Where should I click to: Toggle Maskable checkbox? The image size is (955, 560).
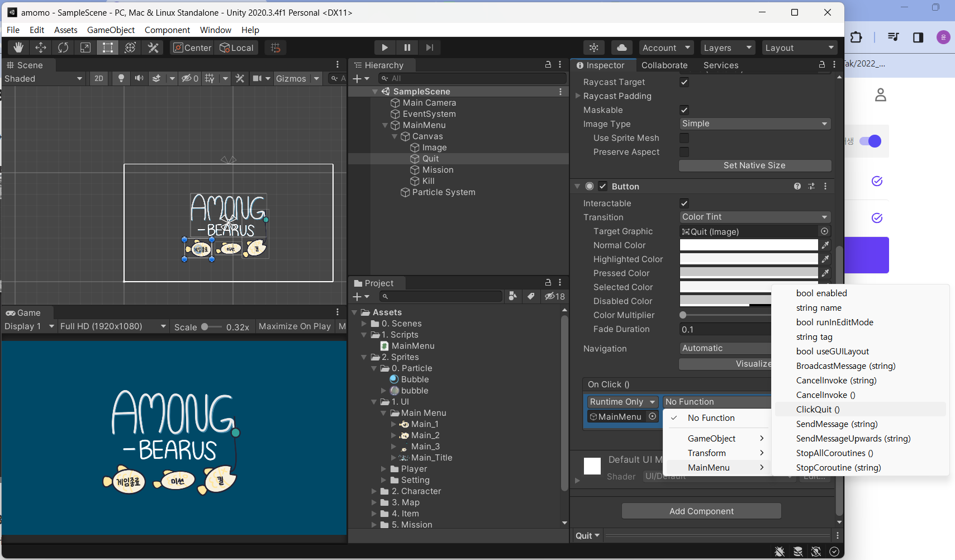click(684, 110)
